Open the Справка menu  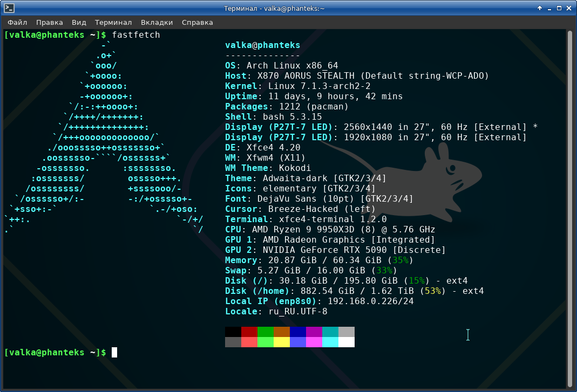[x=197, y=23]
